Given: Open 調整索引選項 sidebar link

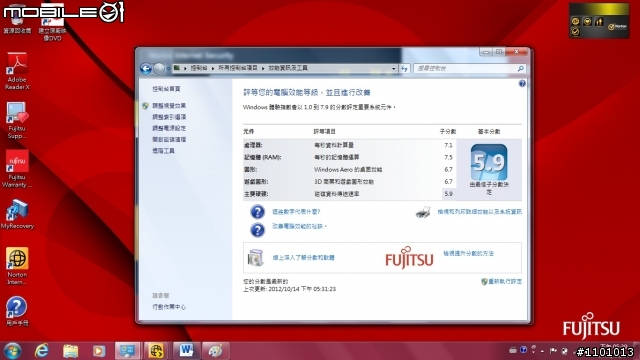Looking at the screenshot, I should click(169, 117).
